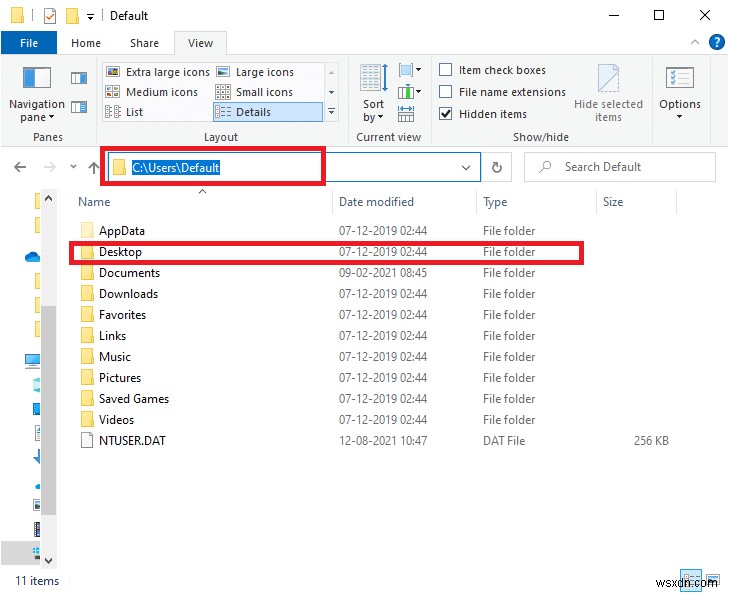The image size is (729, 593).
Task: Enable Item check boxes
Action: click(x=445, y=70)
